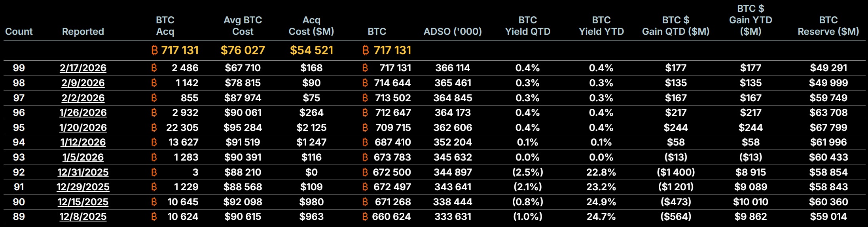
Task: Click the $54 521 total acquisition cost
Action: [x=311, y=50]
